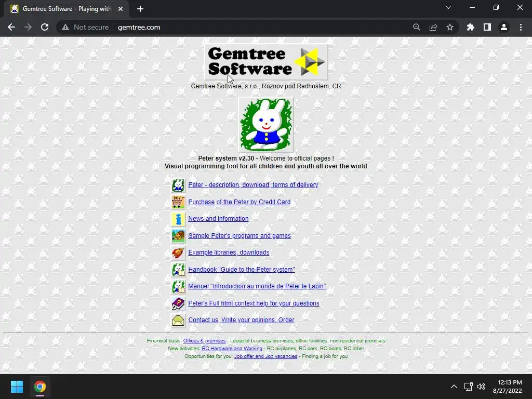The image size is (532, 399).
Task: Click the BUY shopping cart icon
Action: [x=178, y=202]
